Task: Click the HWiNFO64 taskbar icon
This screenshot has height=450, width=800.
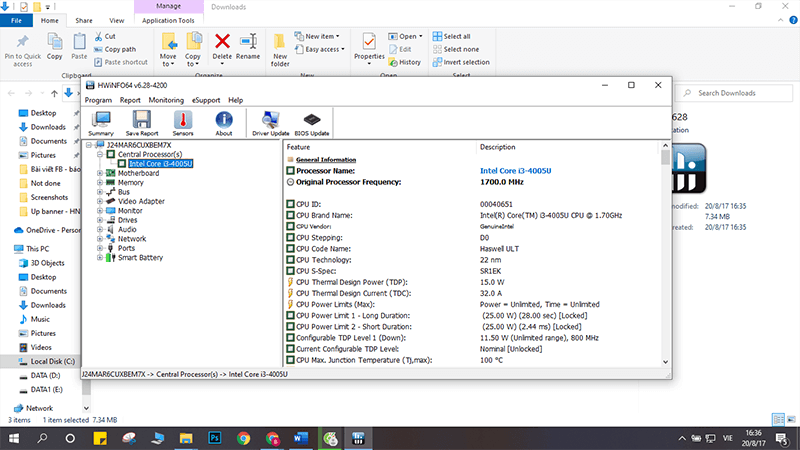Action: 358,438
